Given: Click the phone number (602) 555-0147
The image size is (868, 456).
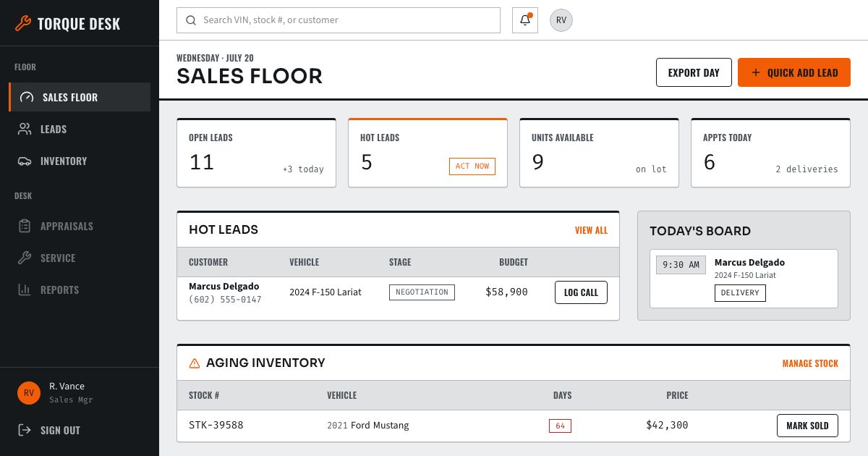Looking at the screenshot, I should 225,299.
